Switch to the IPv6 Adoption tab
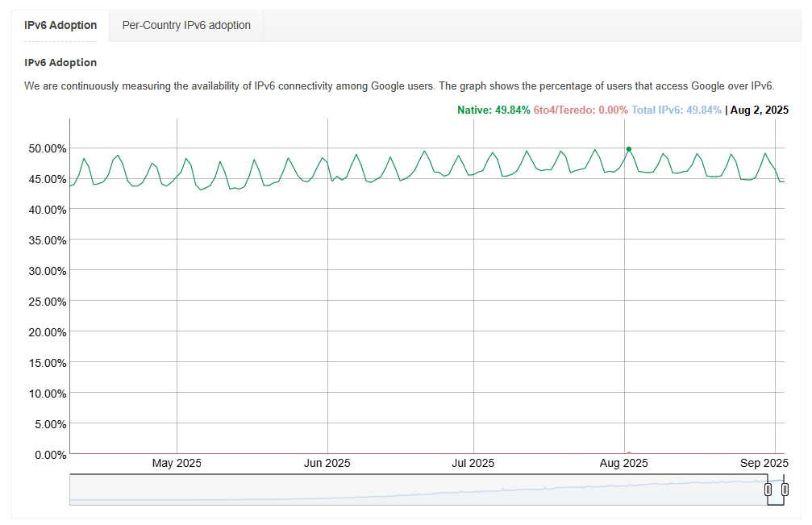Viewport: 812px width, 525px height. click(60, 25)
